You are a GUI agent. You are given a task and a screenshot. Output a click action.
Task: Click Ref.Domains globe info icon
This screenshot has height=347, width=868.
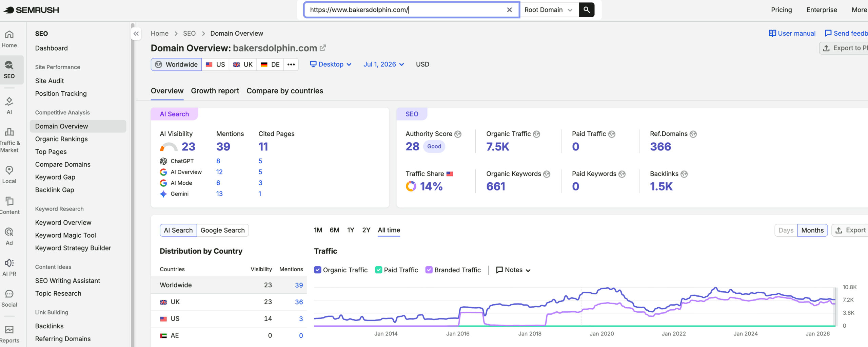click(693, 134)
